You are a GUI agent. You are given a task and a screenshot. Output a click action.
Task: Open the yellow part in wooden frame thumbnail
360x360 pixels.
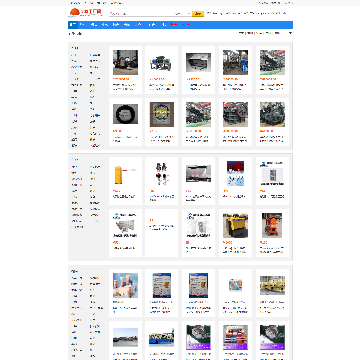tap(162, 114)
